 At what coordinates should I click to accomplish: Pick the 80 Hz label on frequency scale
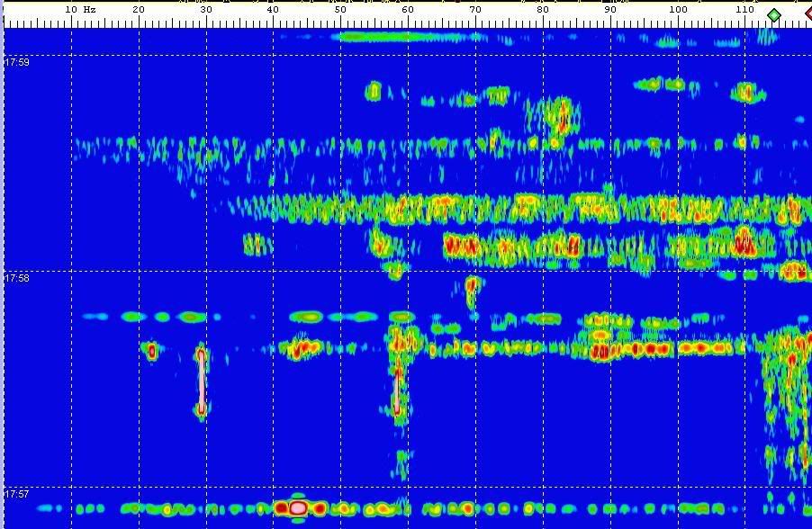point(543,9)
